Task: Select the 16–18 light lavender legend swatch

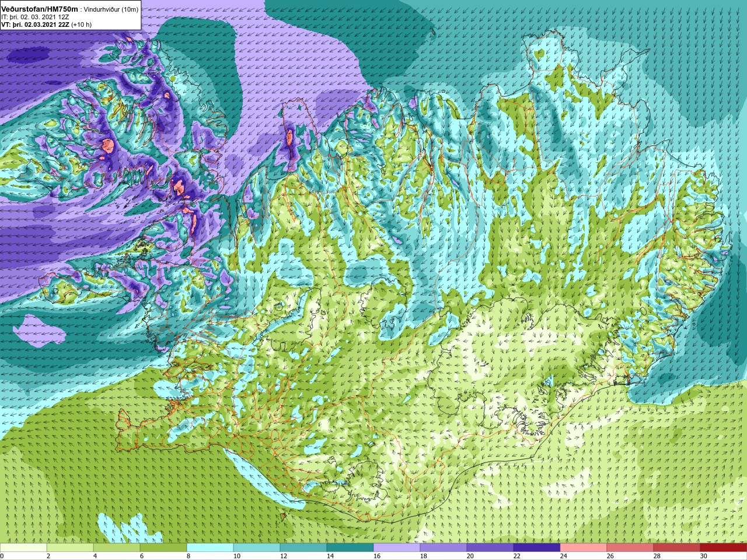Action: click(397, 548)
